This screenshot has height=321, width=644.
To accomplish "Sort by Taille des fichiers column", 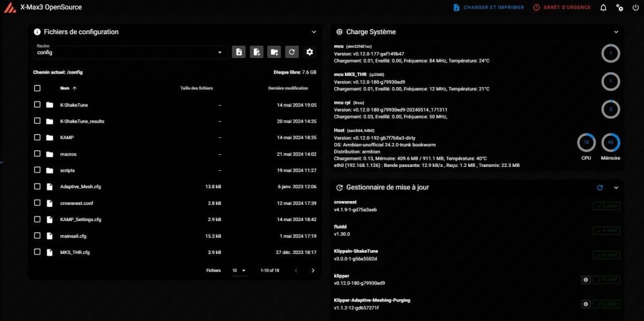I will (x=196, y=88).
